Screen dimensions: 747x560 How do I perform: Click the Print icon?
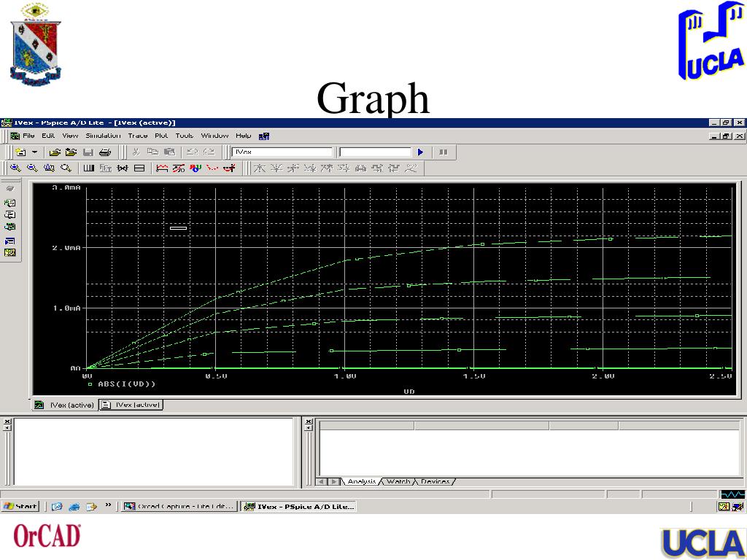click(105, 152)
